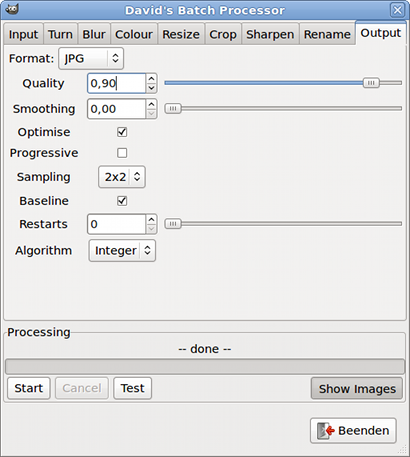This screenshot has height=457, width=410.
Task: Click the Quality slider handle
Action: 371,83
